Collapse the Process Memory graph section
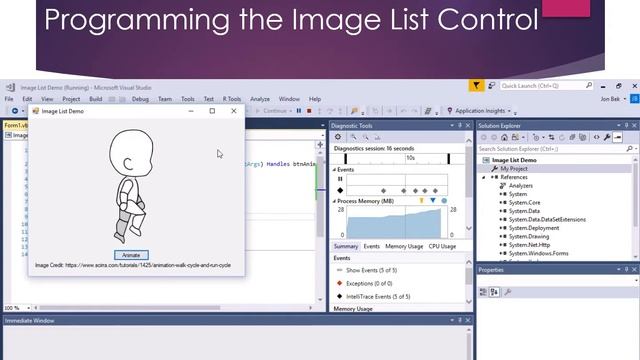Screen dimensions: 640x360 (x=334, y=201)
